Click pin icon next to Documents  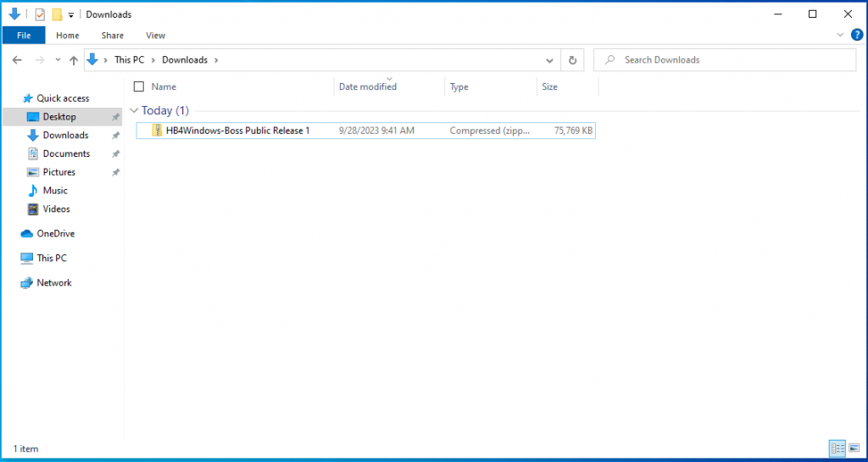coord(116,154)
